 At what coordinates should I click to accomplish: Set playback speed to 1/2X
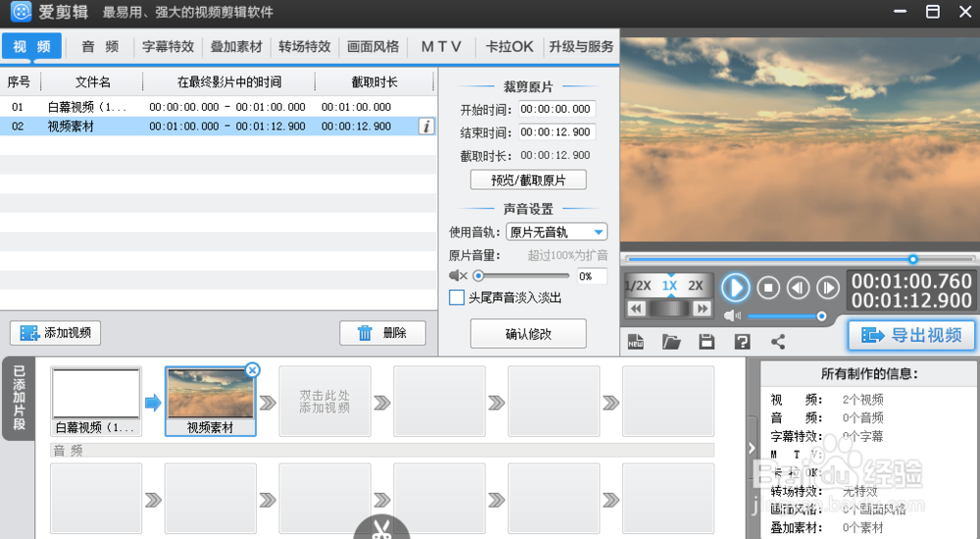pos(638,286)
